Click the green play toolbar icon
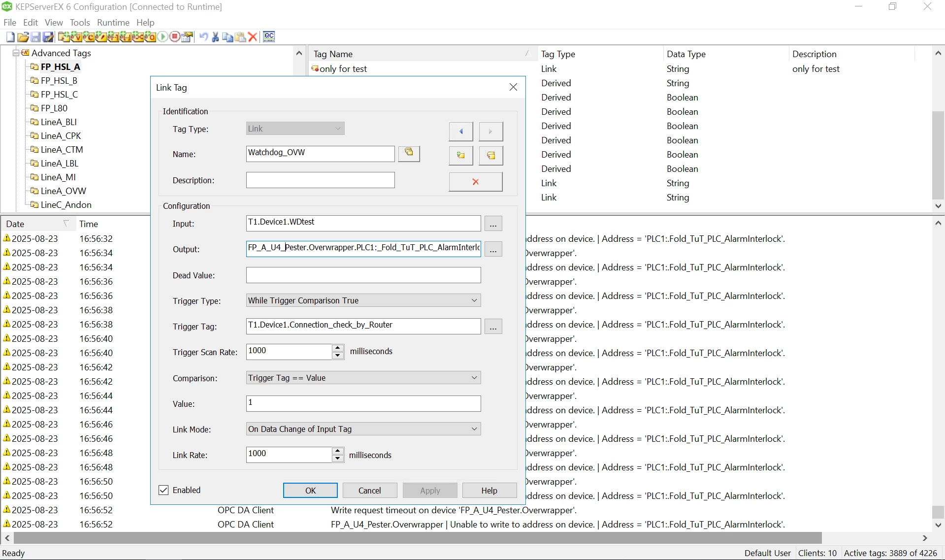 [163, 37]
